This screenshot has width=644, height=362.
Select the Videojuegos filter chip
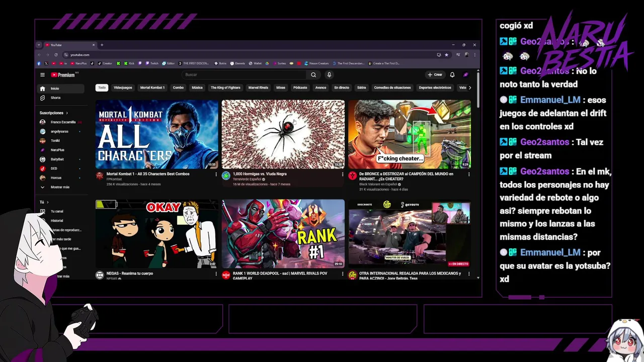[x=123, y=87]
